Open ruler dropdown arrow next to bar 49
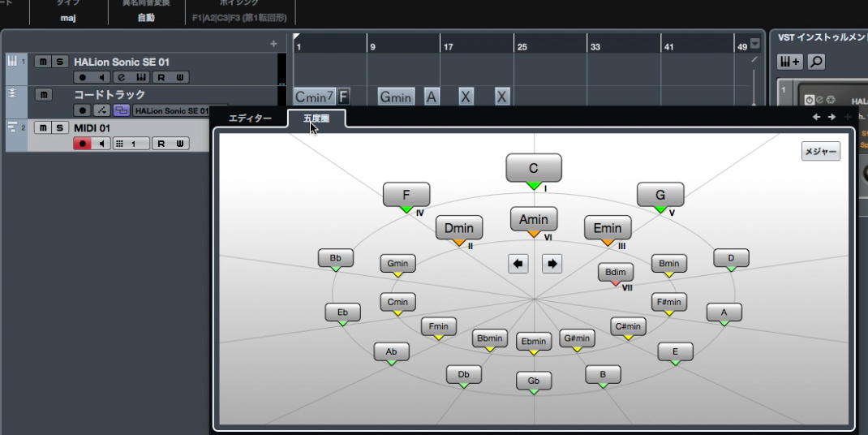 point(755,45)
